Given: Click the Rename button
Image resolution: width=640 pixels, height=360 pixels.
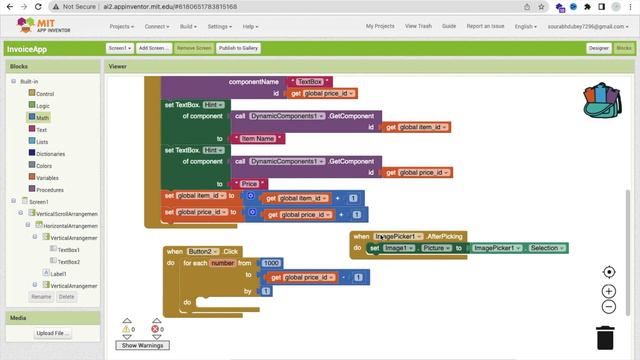Looking at the screenshot, I should (x=41, y=297).
